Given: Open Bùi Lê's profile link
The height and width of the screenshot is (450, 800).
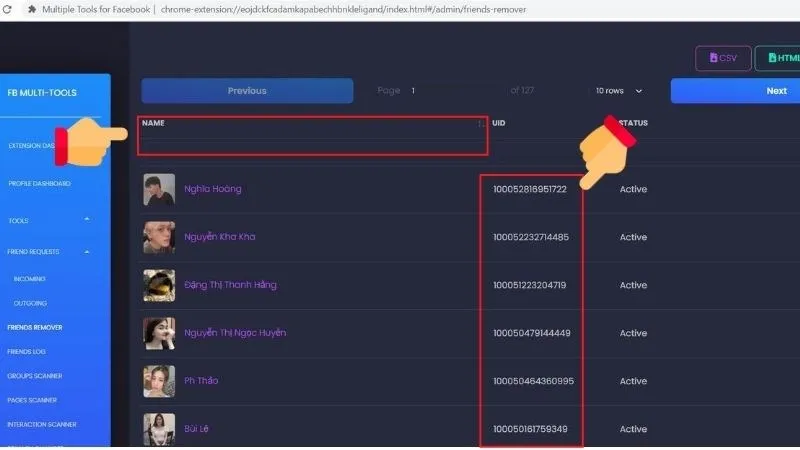Looking at the screenshot, I should 196,429.
